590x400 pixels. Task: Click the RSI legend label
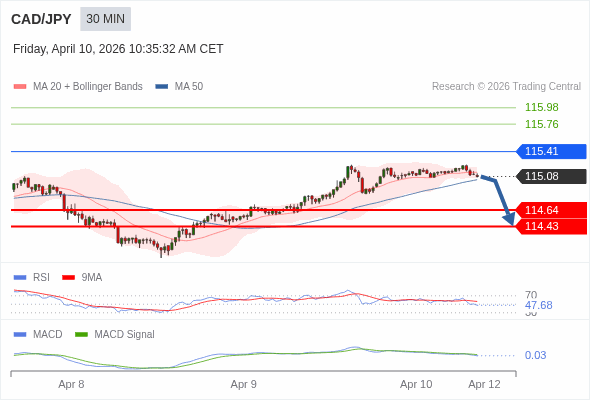[41, 278]
